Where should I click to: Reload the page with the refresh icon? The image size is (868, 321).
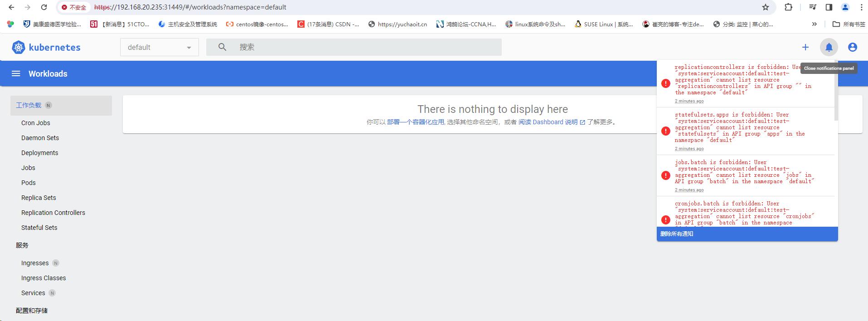[x=44, y=7]
